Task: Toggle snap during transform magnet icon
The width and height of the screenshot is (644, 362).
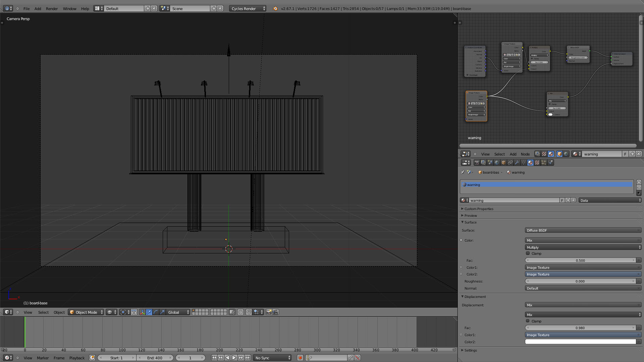Action: (249, 312)
